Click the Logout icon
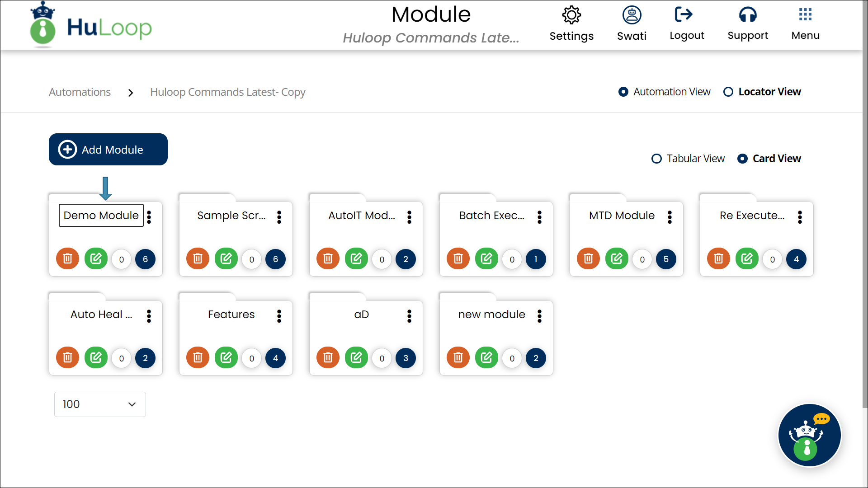The height and width of the screenshot is (488, 868). (x=684, y=14)
